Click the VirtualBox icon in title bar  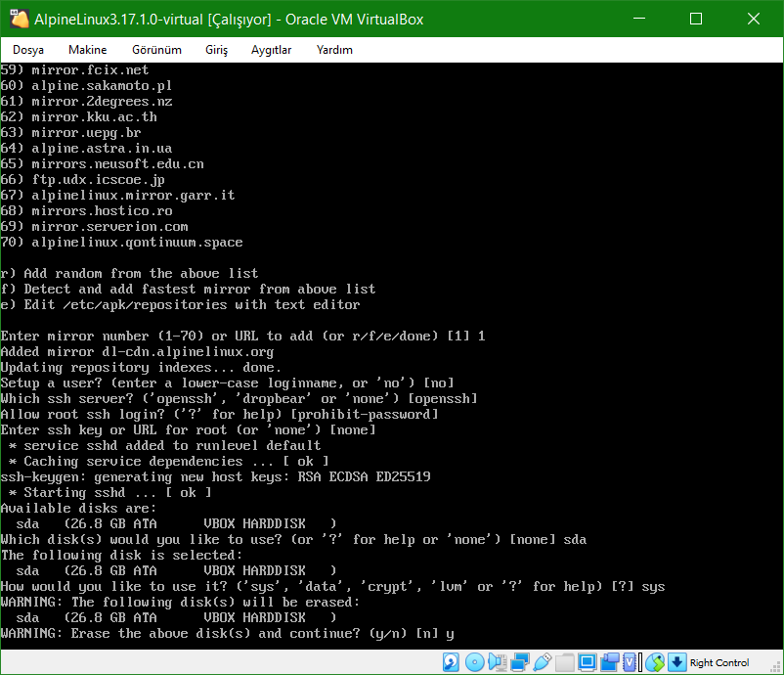19,19
